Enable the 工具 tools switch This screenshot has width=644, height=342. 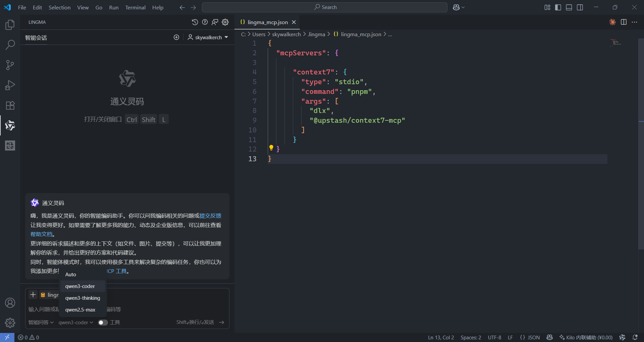point(103,322)
